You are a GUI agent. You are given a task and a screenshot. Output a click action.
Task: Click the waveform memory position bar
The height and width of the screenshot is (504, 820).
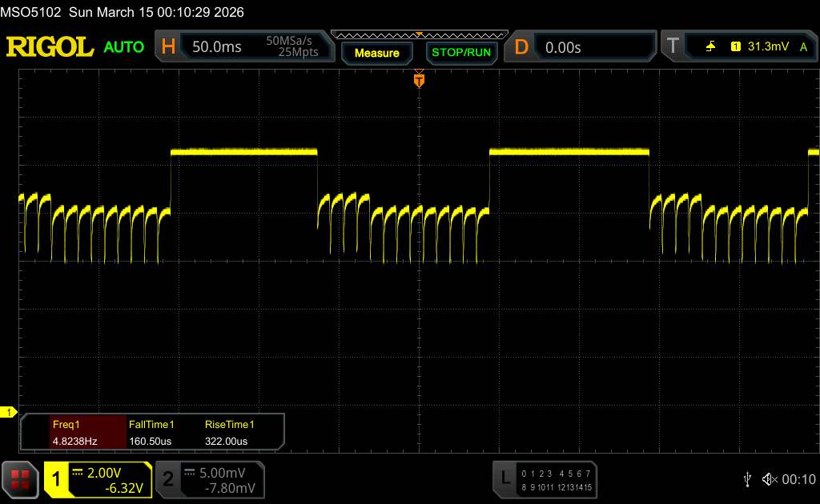[x=419, y=34]
